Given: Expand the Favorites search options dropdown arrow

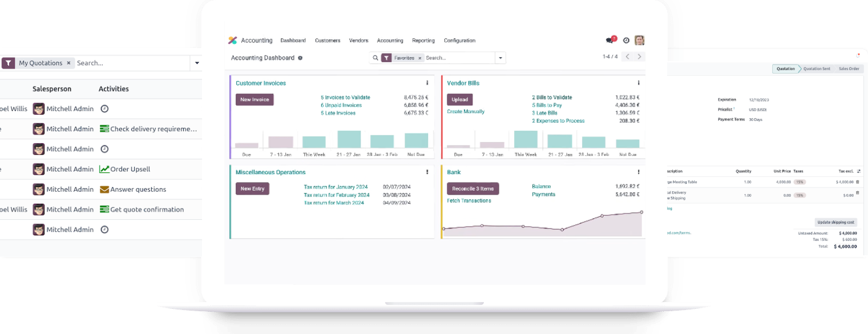Looking at the screenshot, I should pos(500,58).
